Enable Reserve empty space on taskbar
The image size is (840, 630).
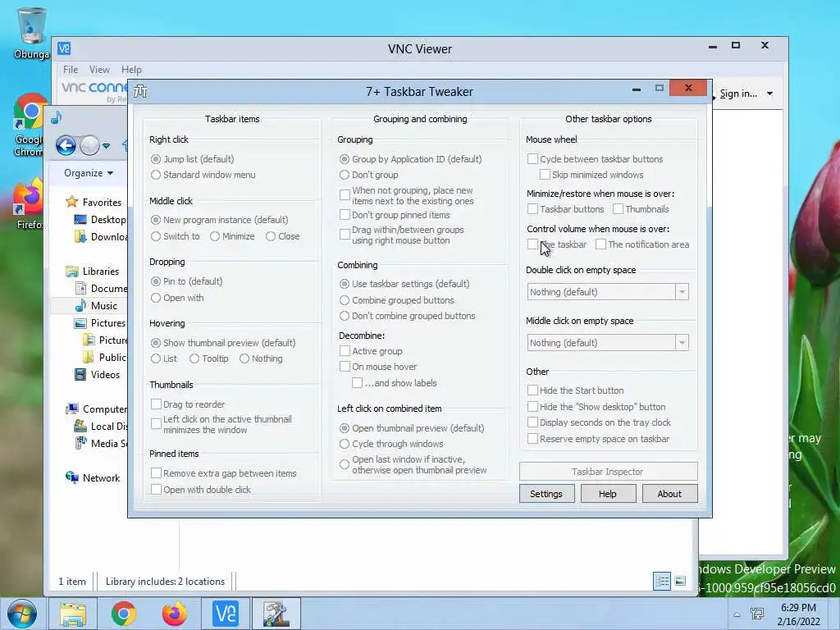[x=532, y=439]
